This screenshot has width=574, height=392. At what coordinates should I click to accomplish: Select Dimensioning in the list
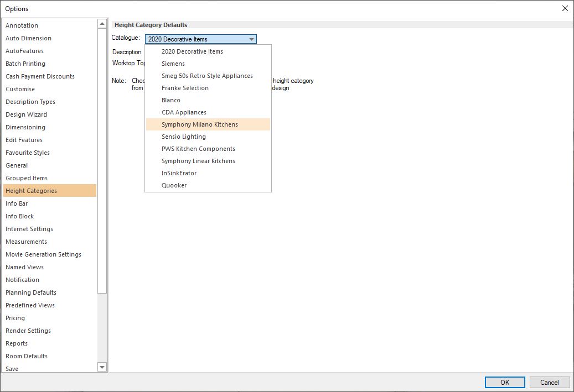point(50,127)
